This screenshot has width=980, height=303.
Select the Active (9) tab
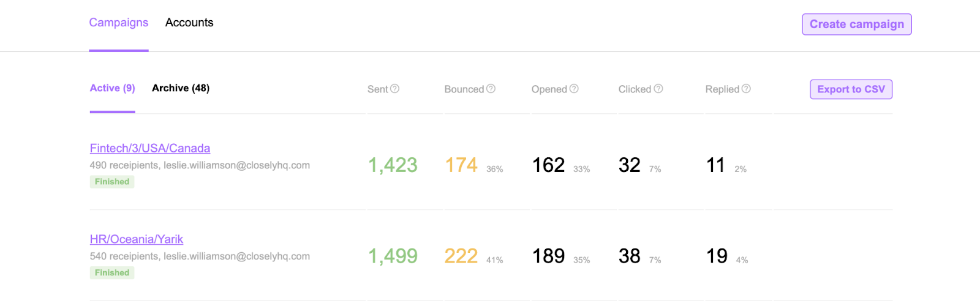[x=113, y=88]
